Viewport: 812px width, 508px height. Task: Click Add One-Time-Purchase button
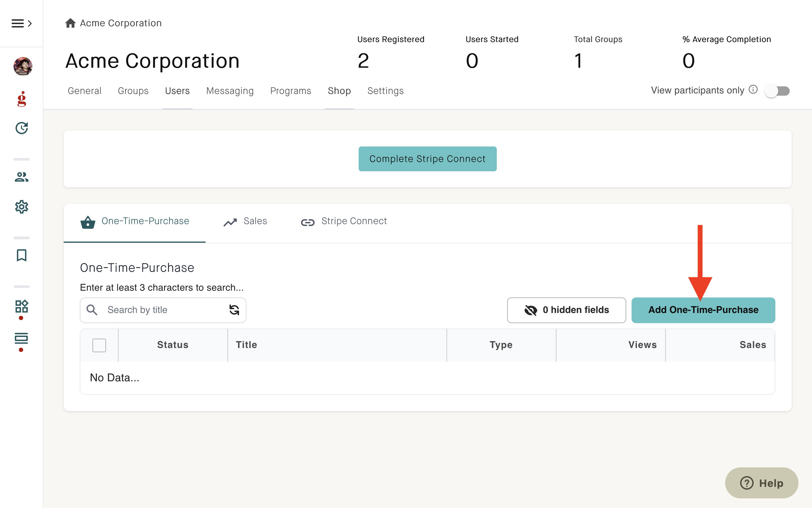point(703,310)
